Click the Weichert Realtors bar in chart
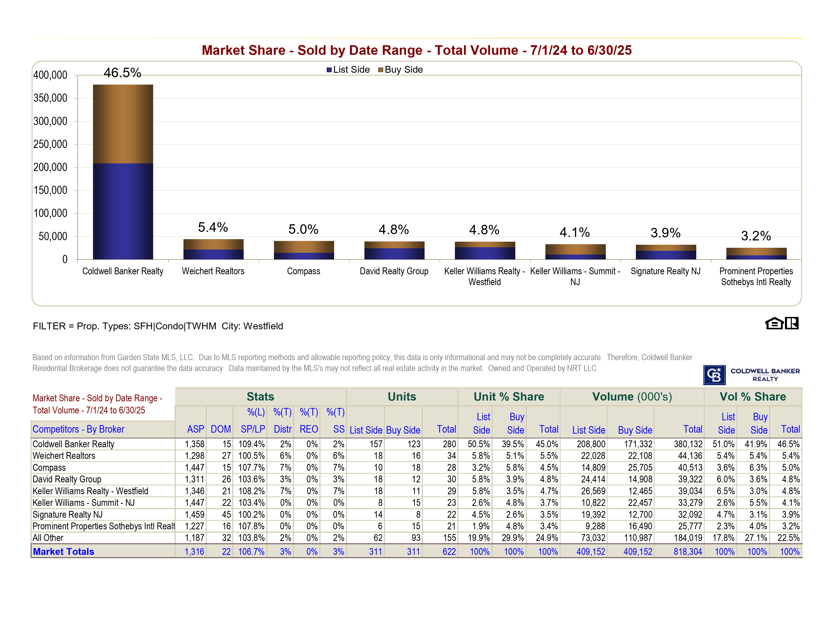 click(x=214, y=249)
